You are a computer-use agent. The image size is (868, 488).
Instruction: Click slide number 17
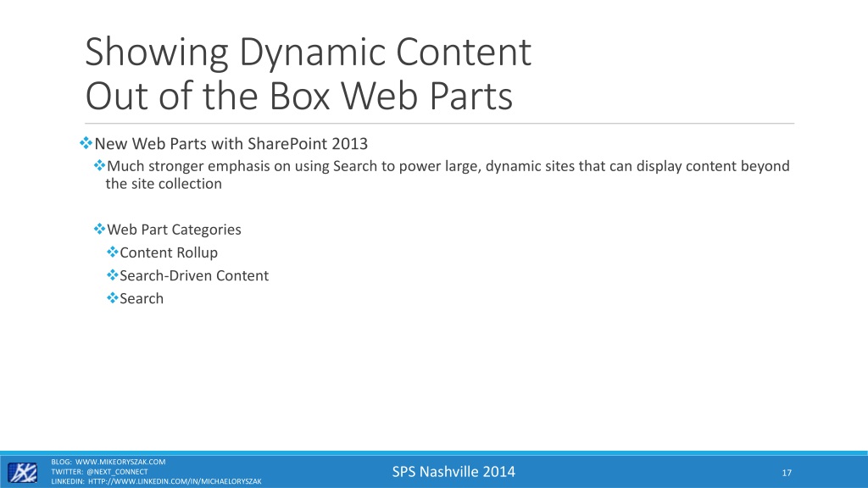point(787,473)
